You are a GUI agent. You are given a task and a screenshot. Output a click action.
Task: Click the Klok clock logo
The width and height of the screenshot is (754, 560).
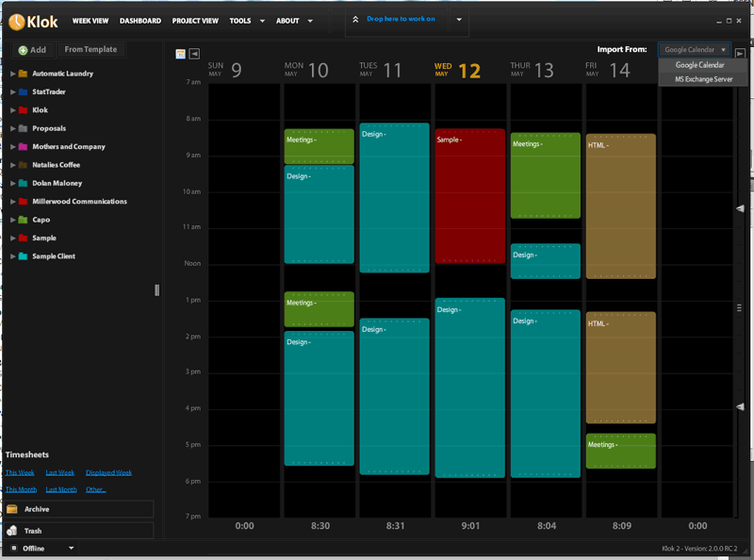17,21
